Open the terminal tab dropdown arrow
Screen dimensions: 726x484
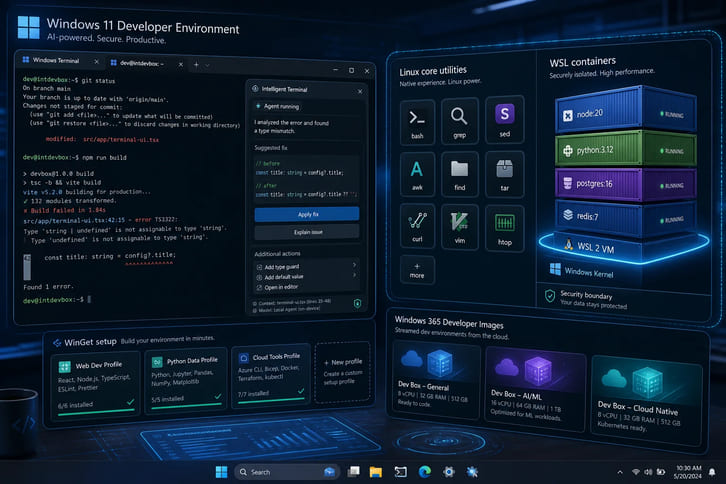pos(207,66)
